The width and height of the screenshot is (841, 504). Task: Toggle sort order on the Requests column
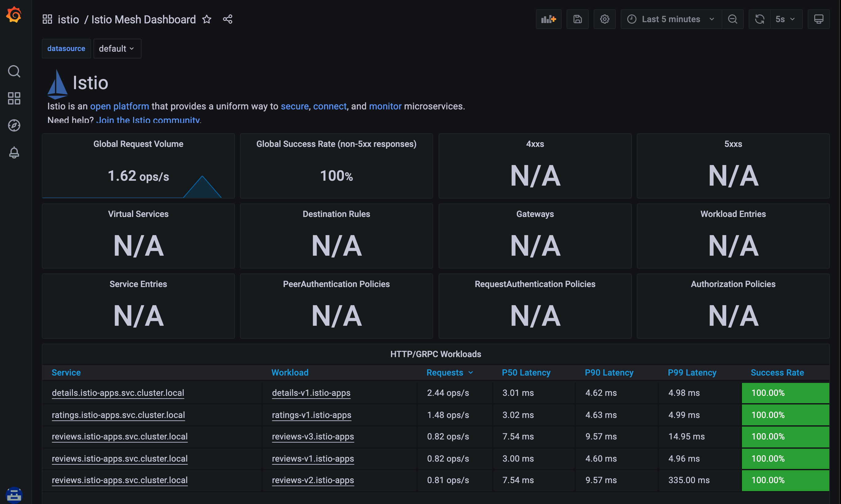coord(450,372)
